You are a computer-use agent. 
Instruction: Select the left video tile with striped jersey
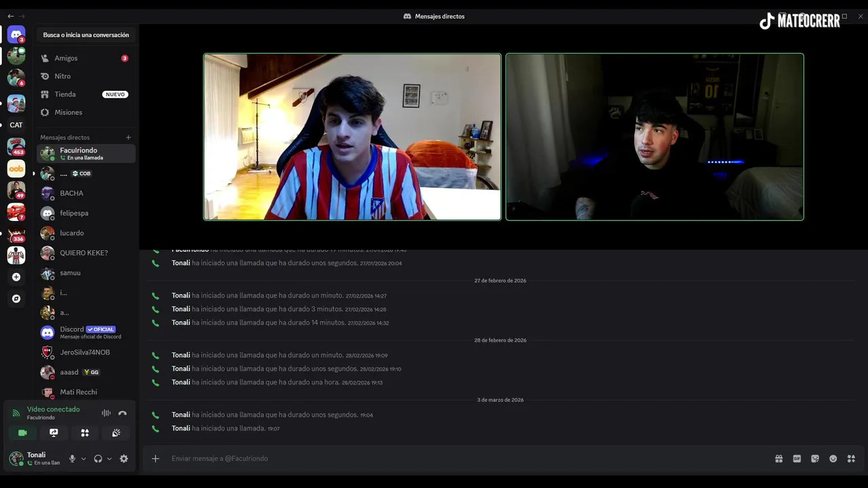(x=353, y=137)
